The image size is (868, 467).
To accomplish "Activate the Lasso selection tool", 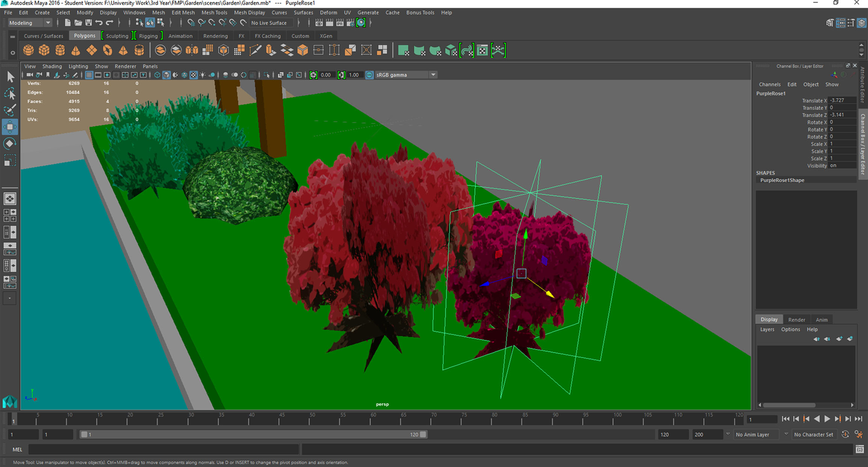I will [x=10, y=93].
